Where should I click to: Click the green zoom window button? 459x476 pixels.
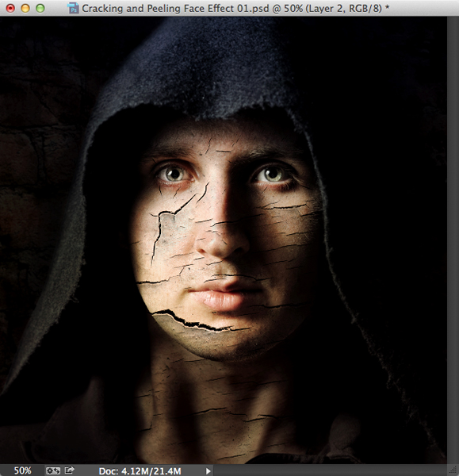(40, 8)
